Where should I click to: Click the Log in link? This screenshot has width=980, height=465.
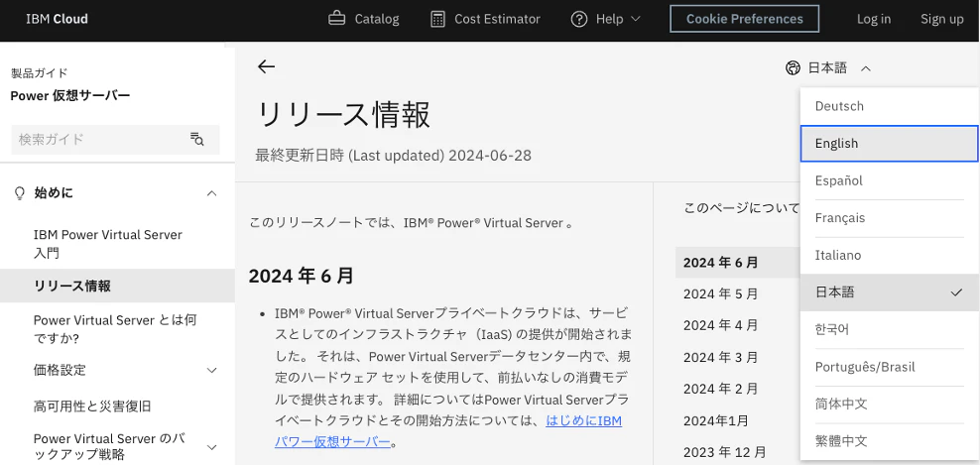click(x=874, y=19)
